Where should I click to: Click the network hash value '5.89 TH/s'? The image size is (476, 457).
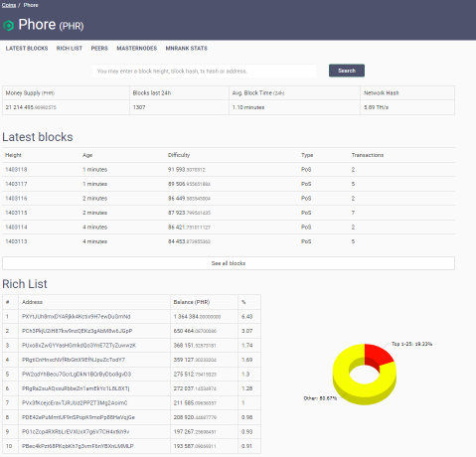[376, 107]
